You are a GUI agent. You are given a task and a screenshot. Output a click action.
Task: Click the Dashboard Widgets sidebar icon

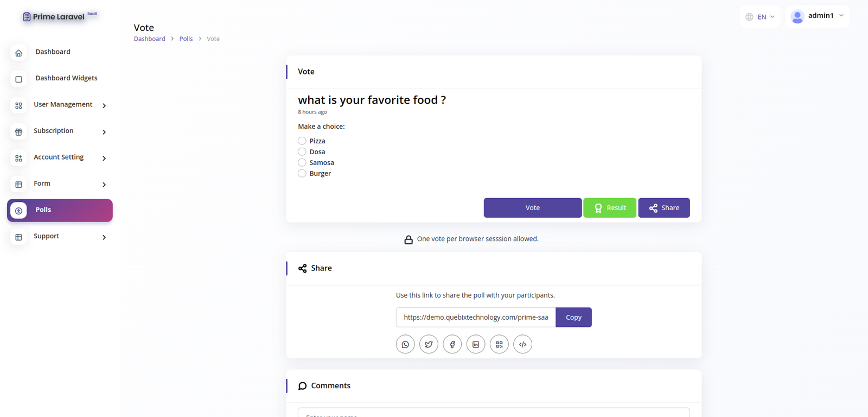click(18, 79)
